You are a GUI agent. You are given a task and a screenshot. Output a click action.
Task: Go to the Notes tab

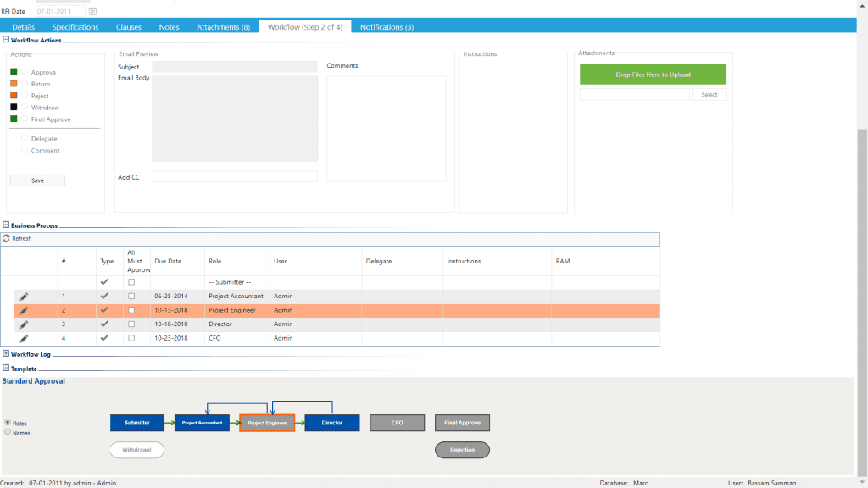[169, 26]
